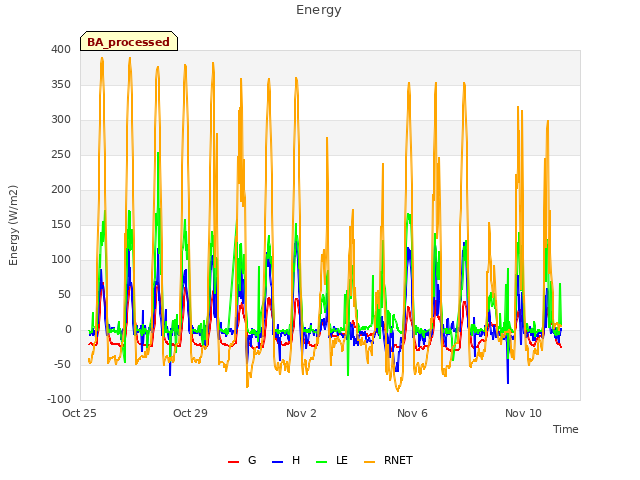Screen dimensions: 640x480
Task: Click the 250 y-axis tick label
Action: (61, 155)
